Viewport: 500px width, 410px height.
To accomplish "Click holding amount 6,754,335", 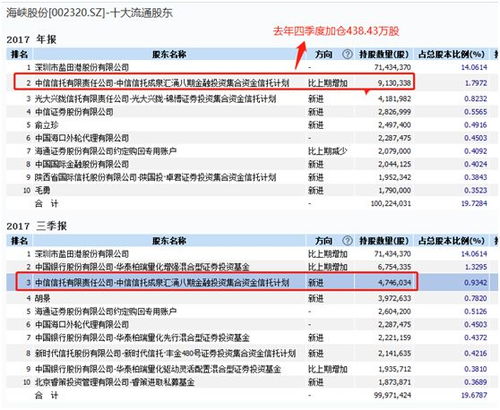I will point(394,267).
